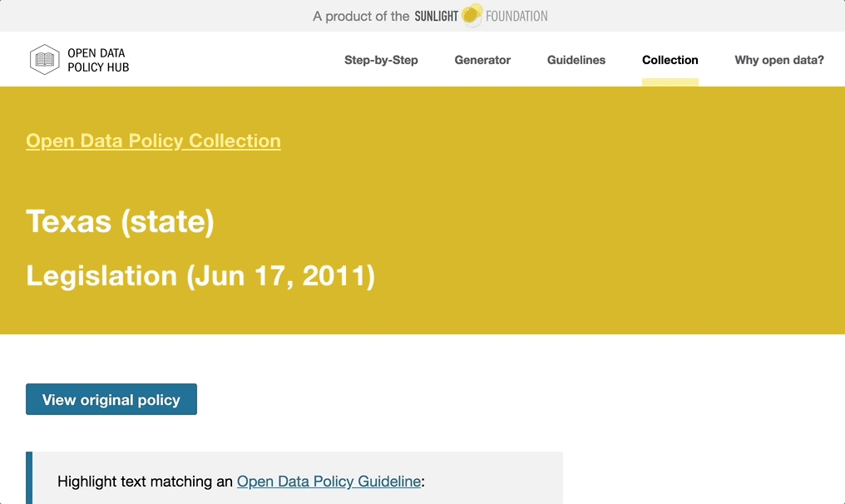Click the Legislation (Jun 17, 2011) heading
The image size is (845, 504).
(x=200, y=275)
